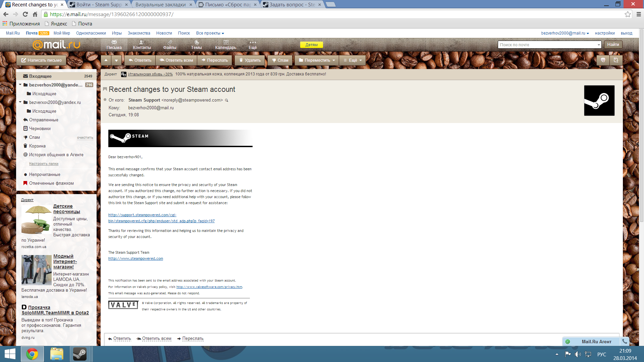Viewport: 644px width, 362px height.
Task: Open the Темы (Themes) section
Action: click(196, 45)
